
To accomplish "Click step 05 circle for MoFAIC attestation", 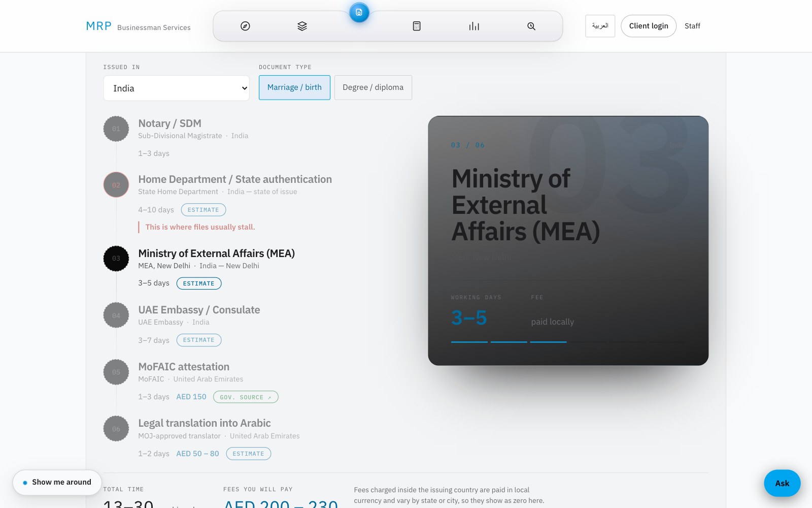I will [116, 372].
